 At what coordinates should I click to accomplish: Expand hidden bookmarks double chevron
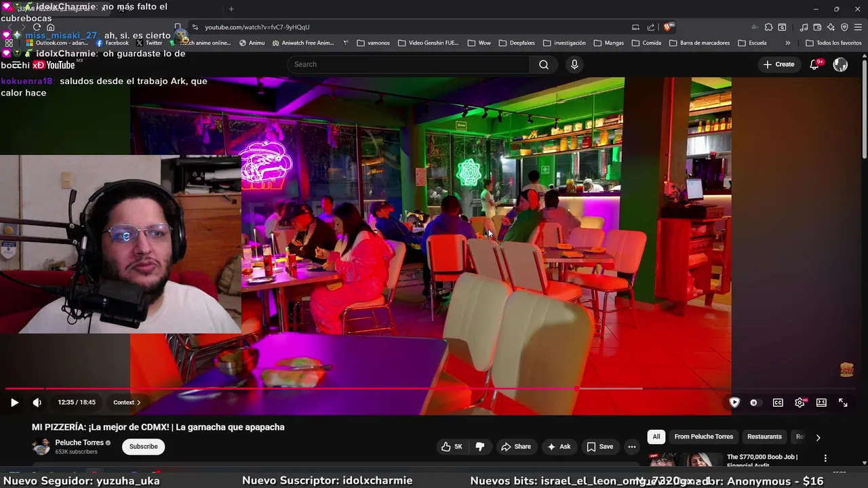(x=788, y=43)
